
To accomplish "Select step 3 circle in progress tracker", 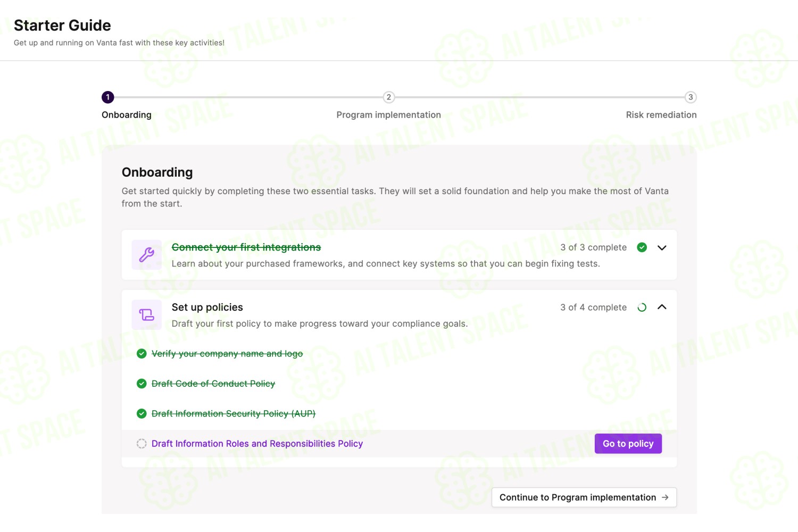I will (691, 97).
